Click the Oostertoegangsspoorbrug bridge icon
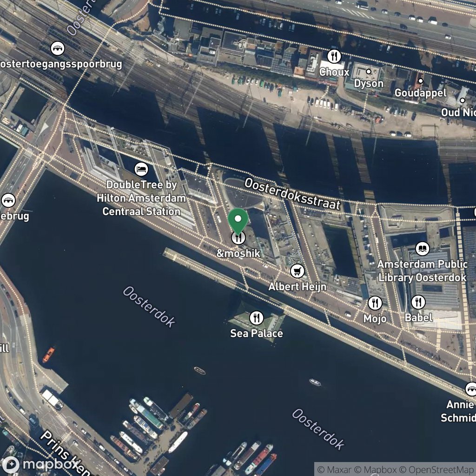The width and height of the screenshot is (476, 476). point(57,48)
